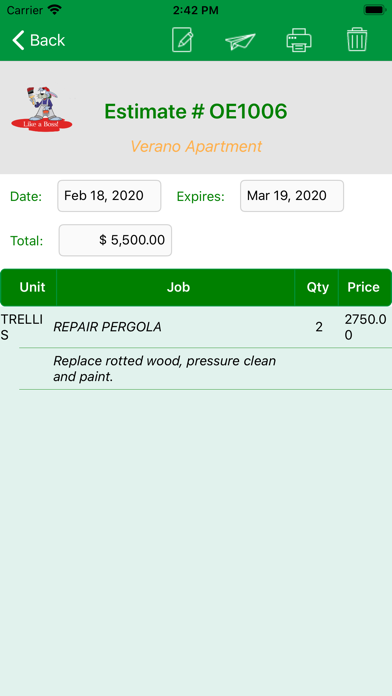The height and width of the screenshot is (696, 392).
Task: Select the Total amount $ 5,500.00 field
Action: pos(115,240)
